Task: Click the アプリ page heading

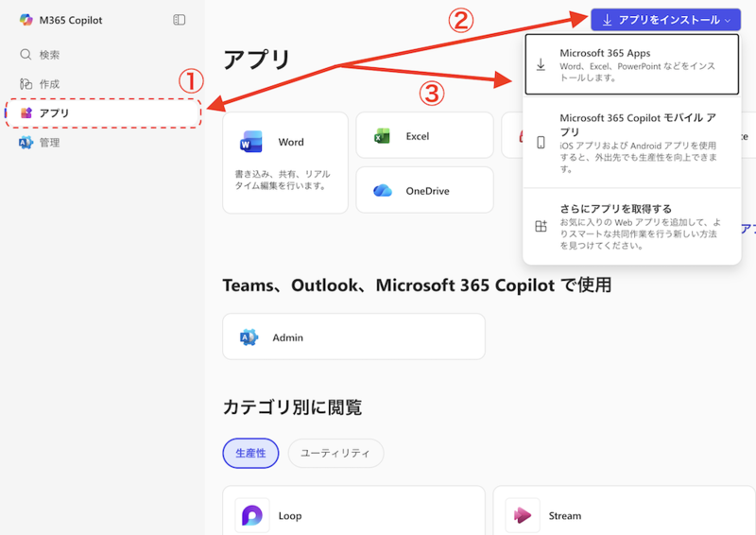Action: (x=256, y=60)
